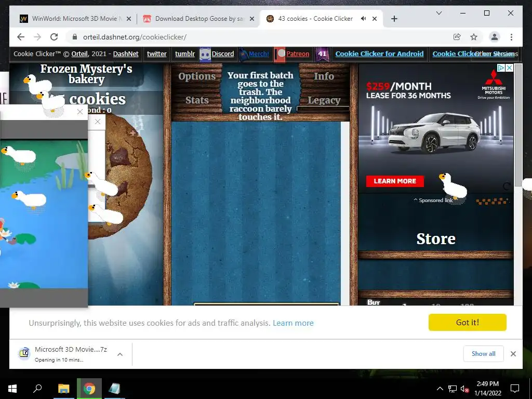Accept cookies with Got it! button
This screenshot has width=532, height=399.
click(467, 322)
